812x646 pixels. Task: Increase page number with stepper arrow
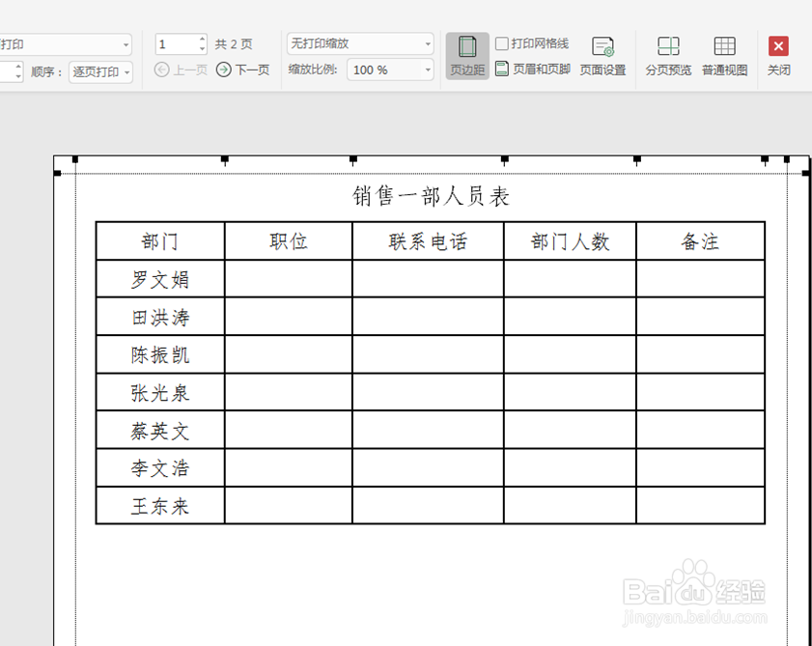click(200, 39)
